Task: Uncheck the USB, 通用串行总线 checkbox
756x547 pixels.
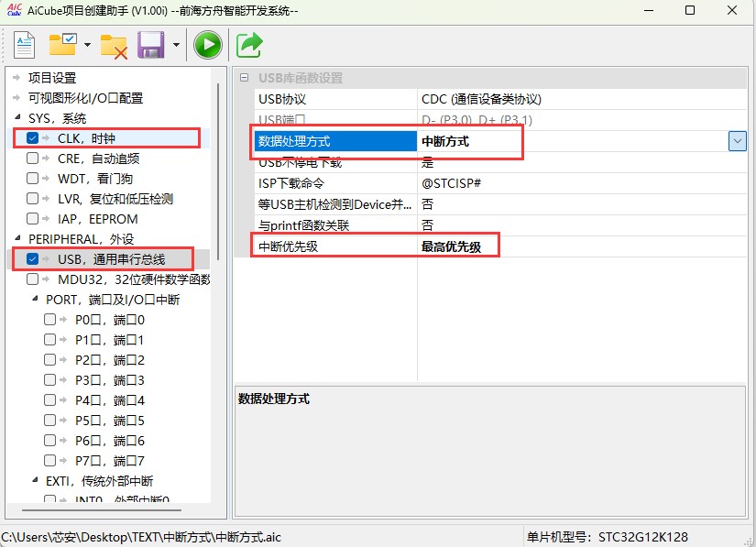Action: point(32,259)
